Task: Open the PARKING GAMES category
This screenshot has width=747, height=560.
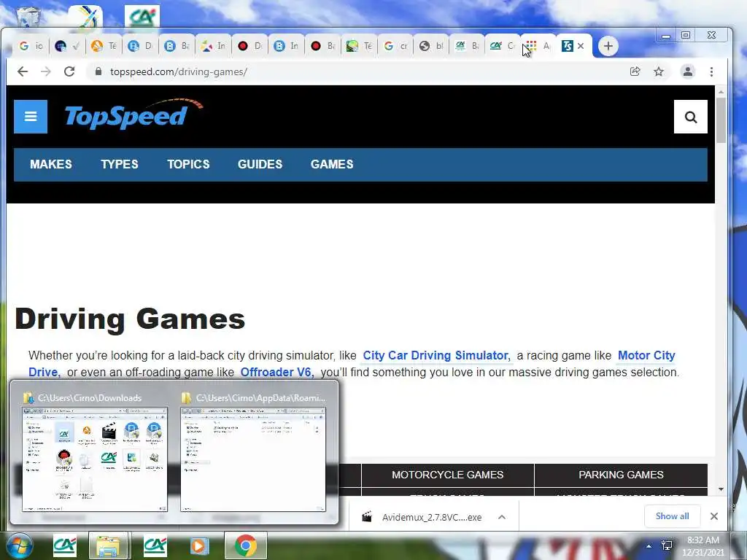Action: (x=621, y=475)
